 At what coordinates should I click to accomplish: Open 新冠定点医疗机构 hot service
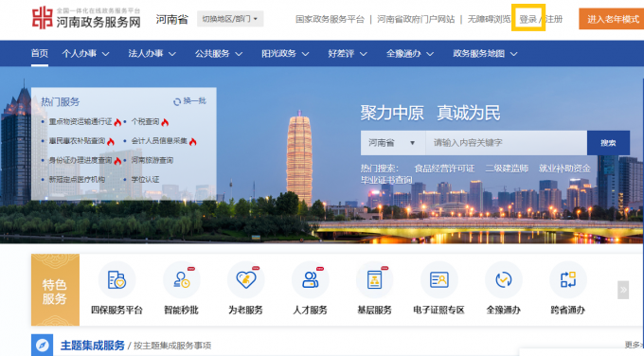coord(77,180)
